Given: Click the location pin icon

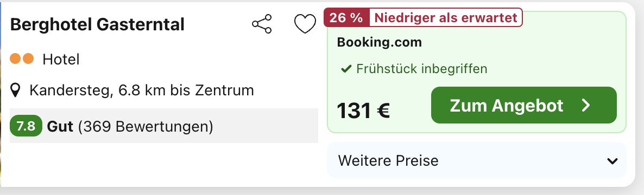Looking at the screenshot, I should click(x=15, y=90).
